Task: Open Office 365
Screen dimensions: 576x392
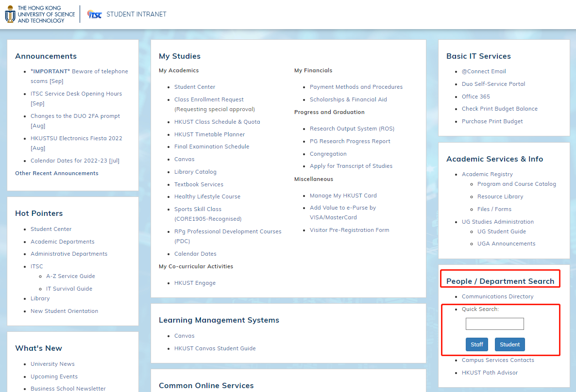Action: (476, 97)
